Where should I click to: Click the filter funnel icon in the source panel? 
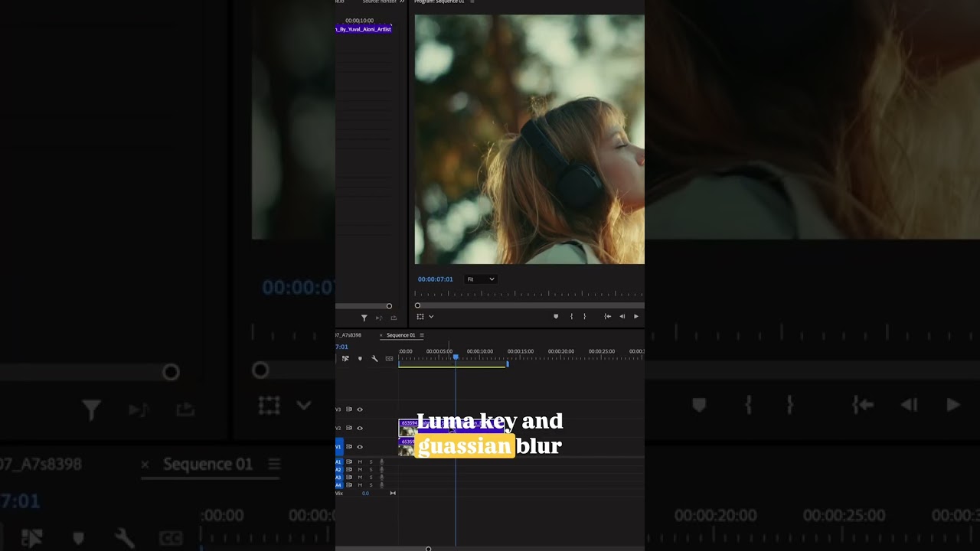click(364, 318)
